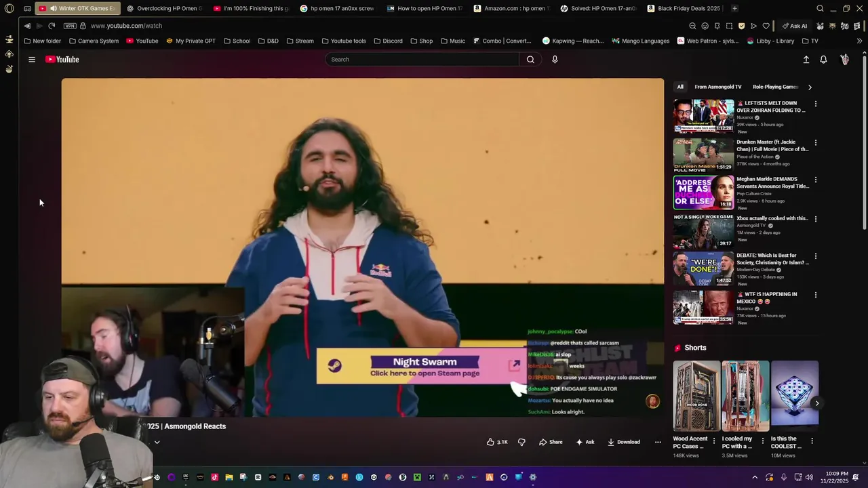Open the School bookmark folder

[237, 41]
